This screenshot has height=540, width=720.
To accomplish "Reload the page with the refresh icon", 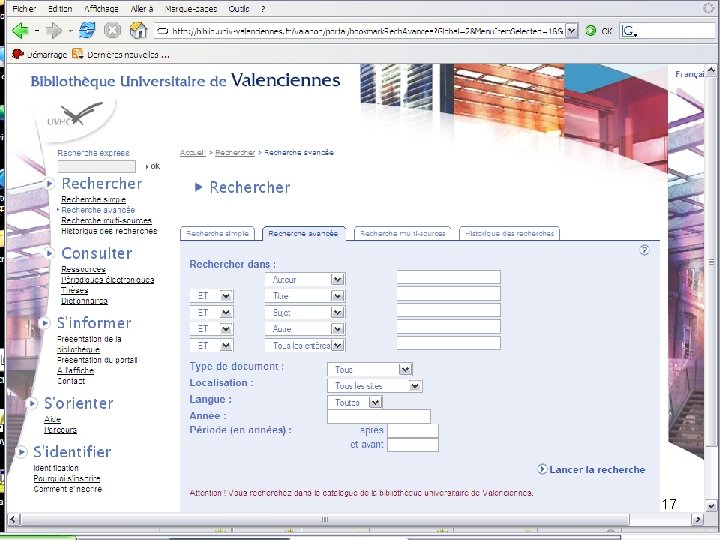I will (87, 30).
